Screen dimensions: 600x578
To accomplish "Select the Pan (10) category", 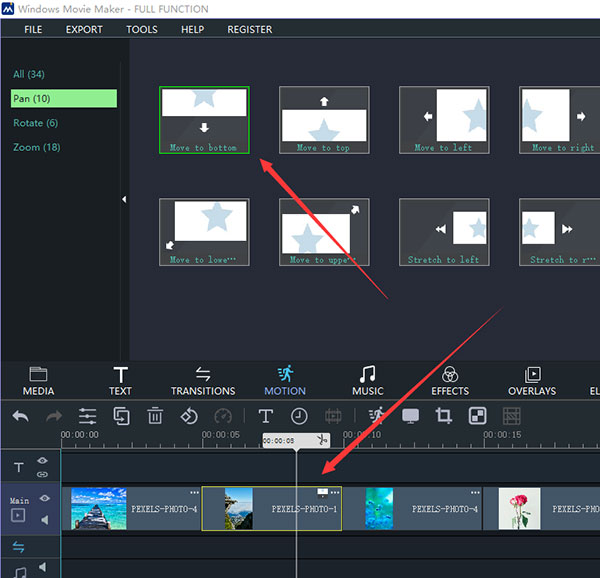I will 64,99.
